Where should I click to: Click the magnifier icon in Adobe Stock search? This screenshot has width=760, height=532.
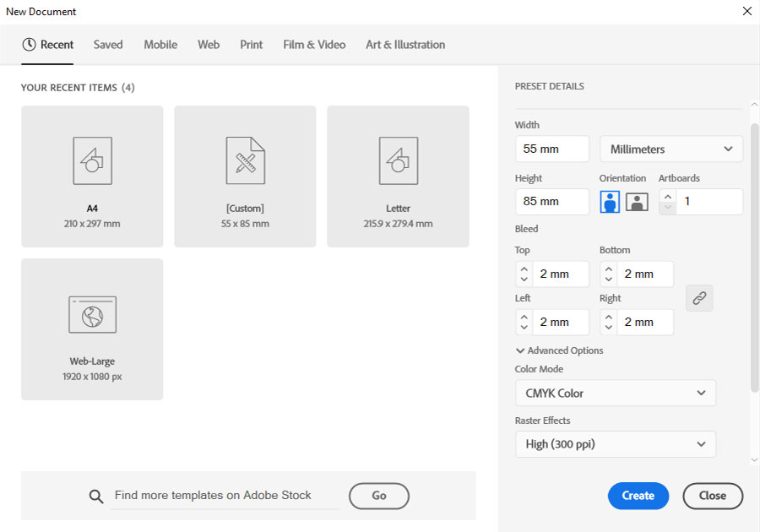(96, 497)
